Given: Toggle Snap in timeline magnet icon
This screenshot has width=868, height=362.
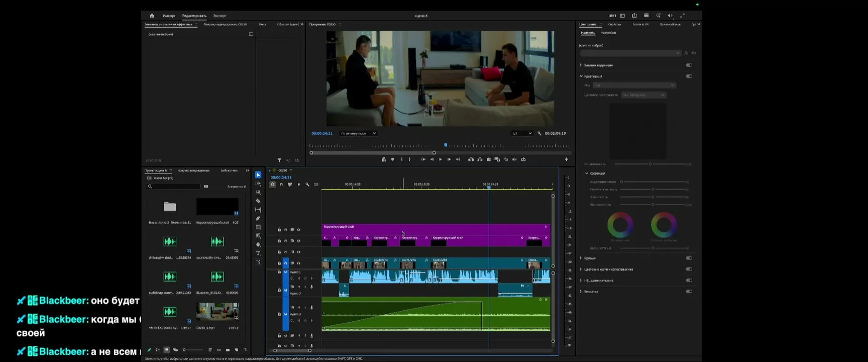Looking at the screenshot, I should [x=281, y=185].
